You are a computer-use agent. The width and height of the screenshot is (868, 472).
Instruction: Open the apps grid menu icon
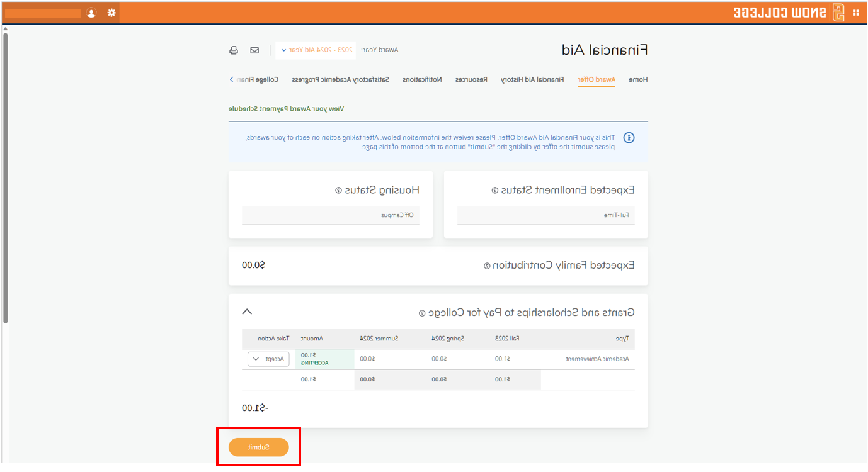[x=856, y=13]
